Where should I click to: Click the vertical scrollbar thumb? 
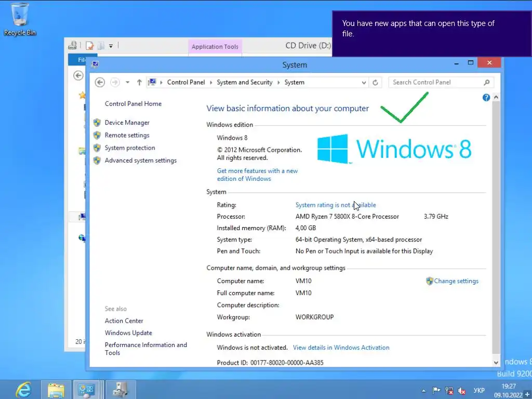pyautogui.click(x=496, y=228)
